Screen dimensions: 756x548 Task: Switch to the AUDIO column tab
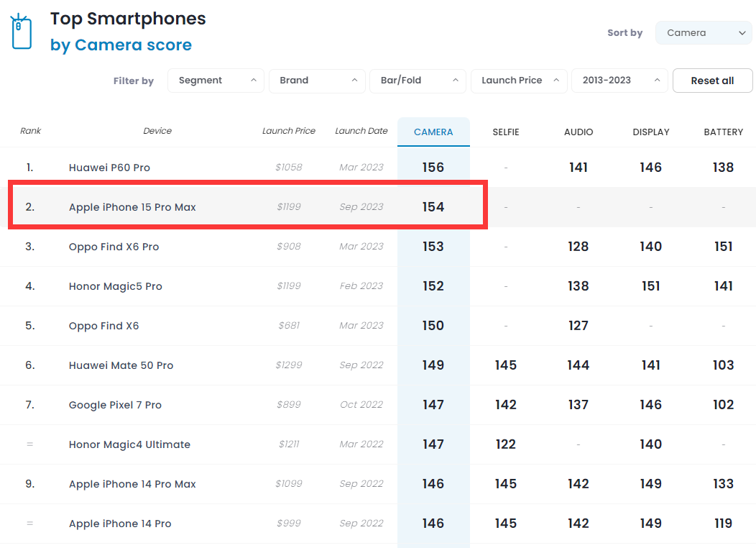578,132
